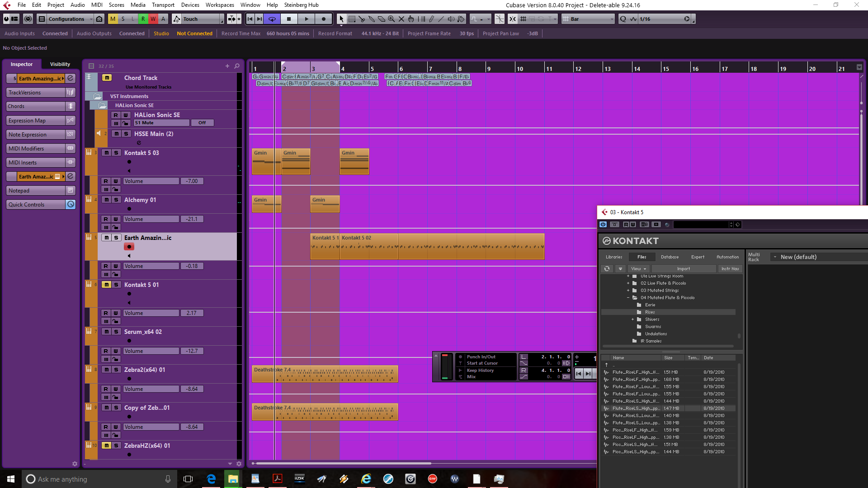Select the Scissors split tool
868x488 pixels.
tap(362, 19)
